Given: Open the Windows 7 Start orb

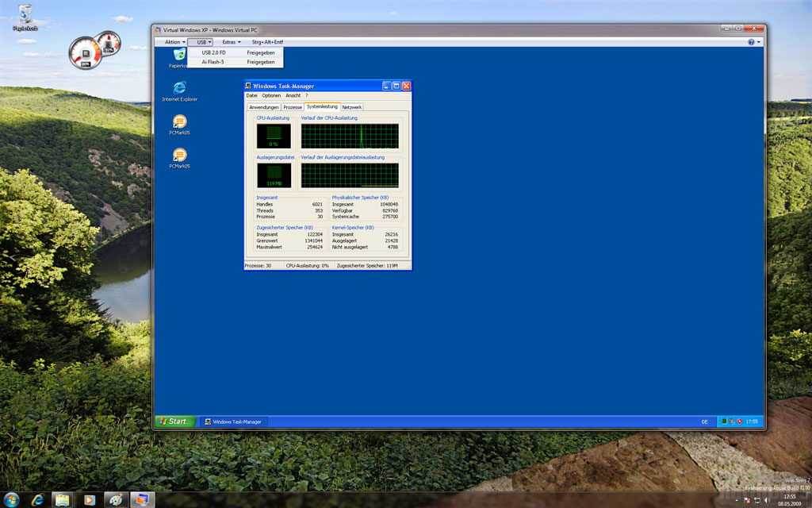Looking at the screenshot, I should coord(11,499).
